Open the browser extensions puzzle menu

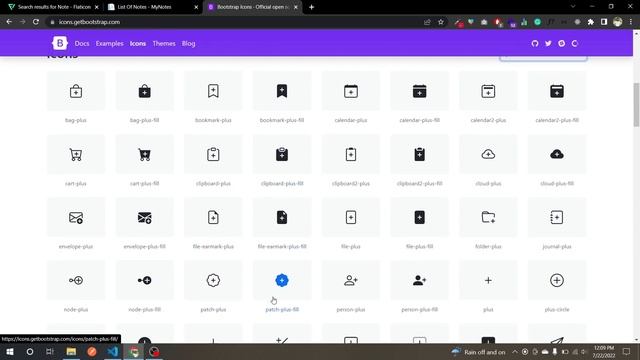pyautogui.click(x=591, y=22)
